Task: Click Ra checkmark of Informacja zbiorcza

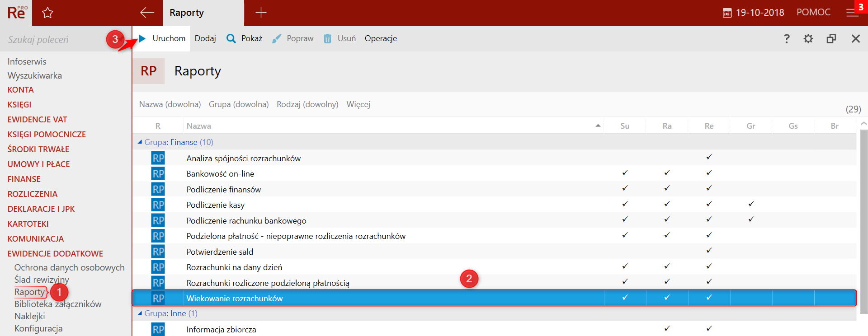Action: click(x=667, y=328)
